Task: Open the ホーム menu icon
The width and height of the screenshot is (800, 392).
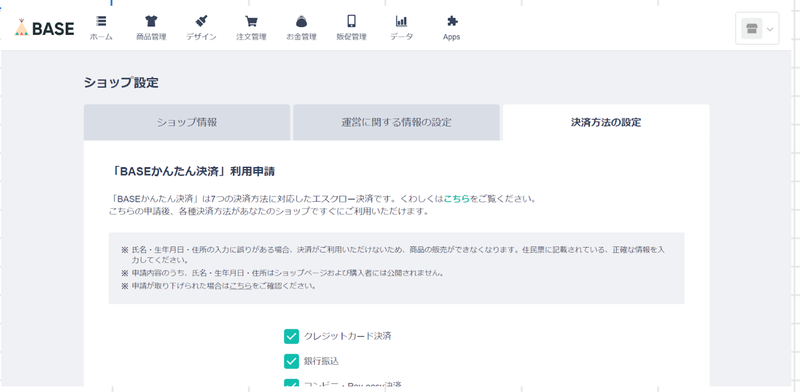Action: click(101, 21)
